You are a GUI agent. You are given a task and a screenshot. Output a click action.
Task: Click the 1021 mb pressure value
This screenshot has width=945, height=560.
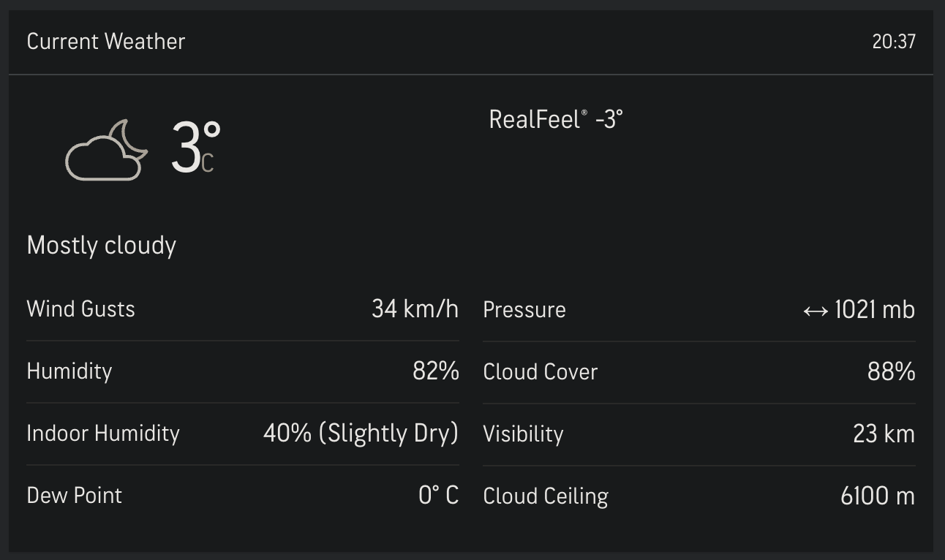click(x=875, y=310)
